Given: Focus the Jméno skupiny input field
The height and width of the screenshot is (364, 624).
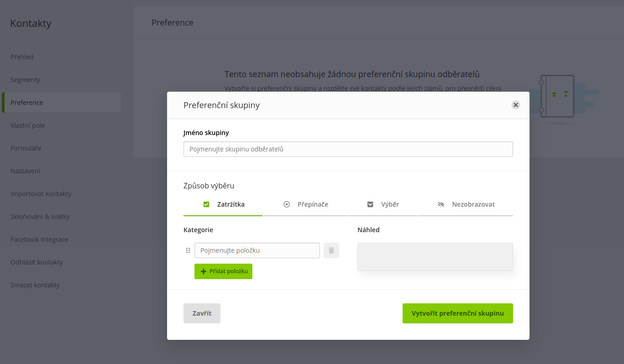Looking at the screenshot, I should [x=348, y=149].
